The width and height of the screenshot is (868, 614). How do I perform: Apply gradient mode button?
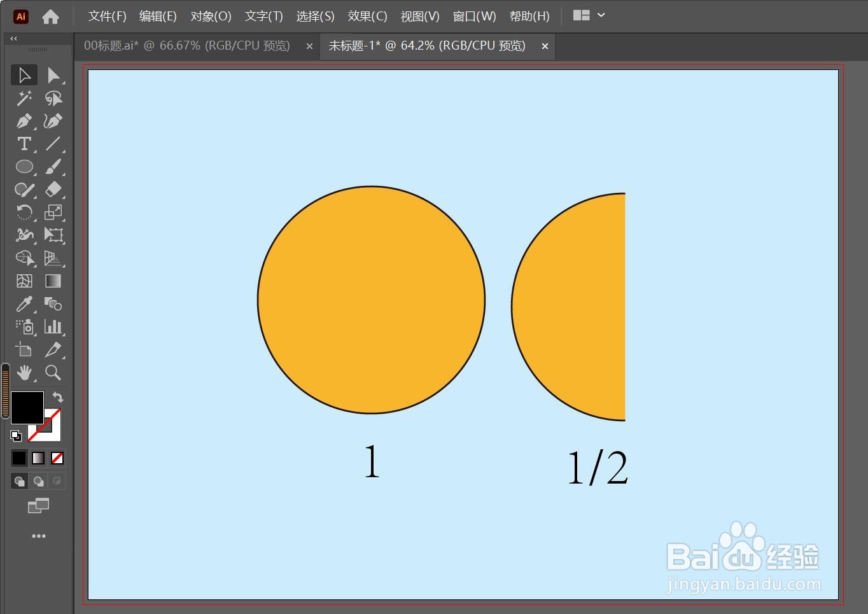[x=38, y=458]
